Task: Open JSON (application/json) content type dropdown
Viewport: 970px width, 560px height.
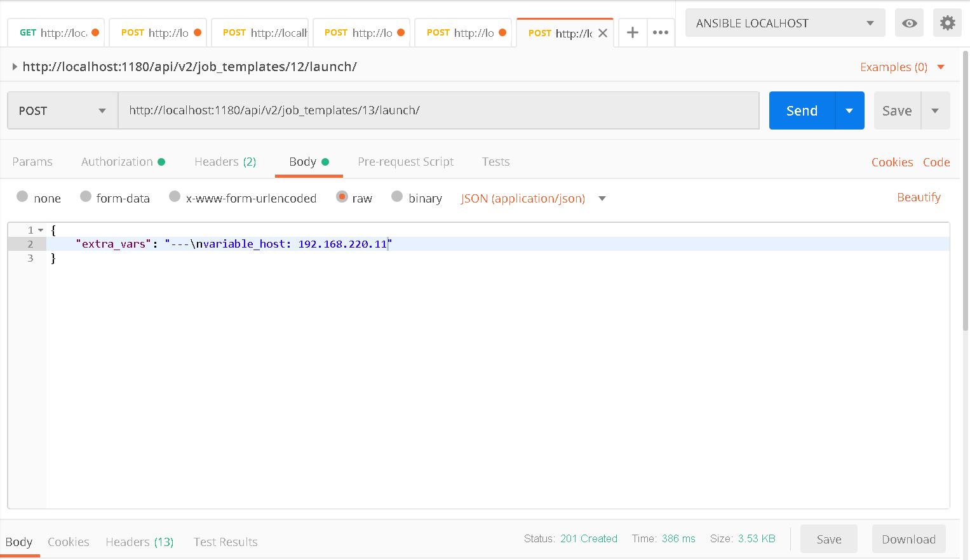Action: click(x=534, y=199)
